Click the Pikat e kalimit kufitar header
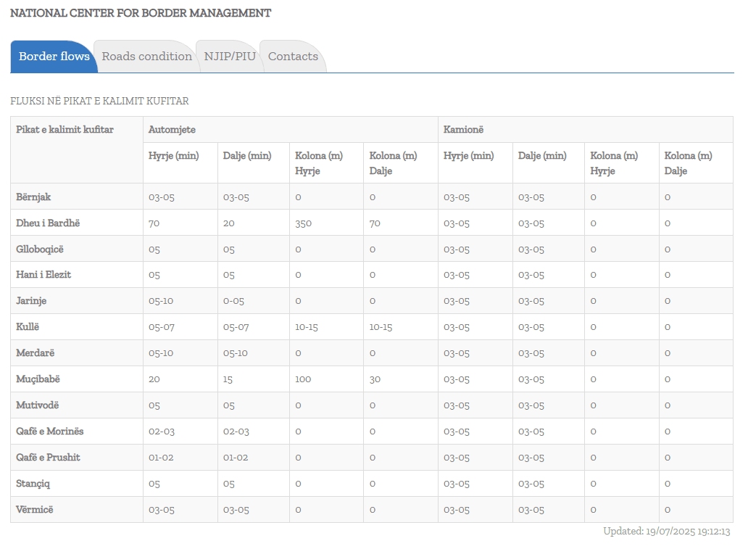The image size is (756, 549). [65, 130]
